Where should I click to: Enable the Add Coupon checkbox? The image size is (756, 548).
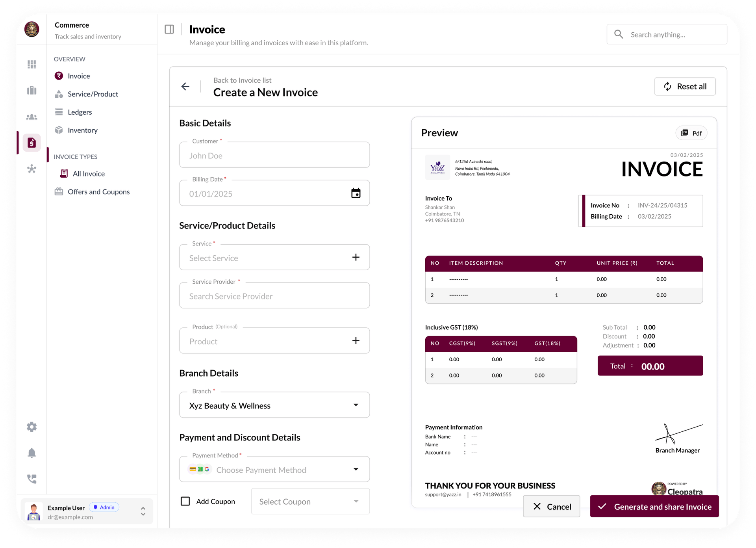pyautogui.click(x=185, y=501)
